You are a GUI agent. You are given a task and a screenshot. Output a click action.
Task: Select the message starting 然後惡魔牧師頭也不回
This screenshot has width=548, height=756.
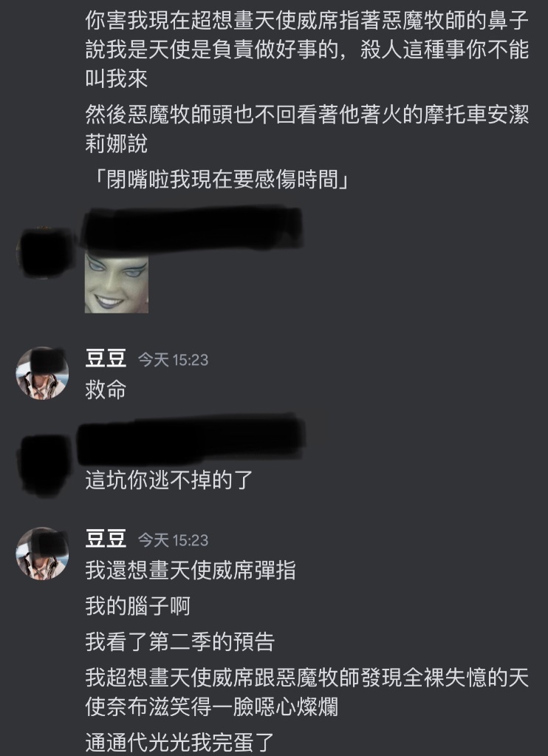pos(307,129)
